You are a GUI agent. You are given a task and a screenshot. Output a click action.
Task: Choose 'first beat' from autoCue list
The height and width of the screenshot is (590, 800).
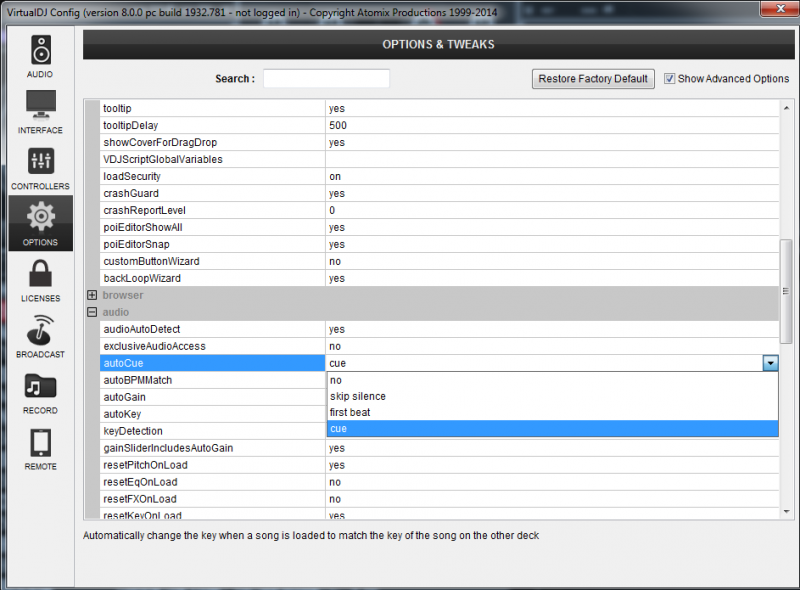coord(351,412)
